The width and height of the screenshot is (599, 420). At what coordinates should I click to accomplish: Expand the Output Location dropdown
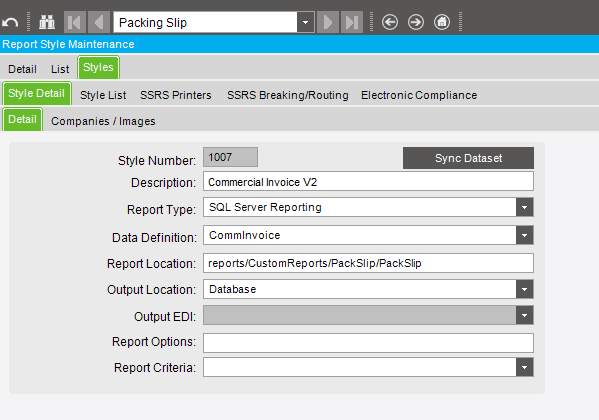(x=525, y=289)
